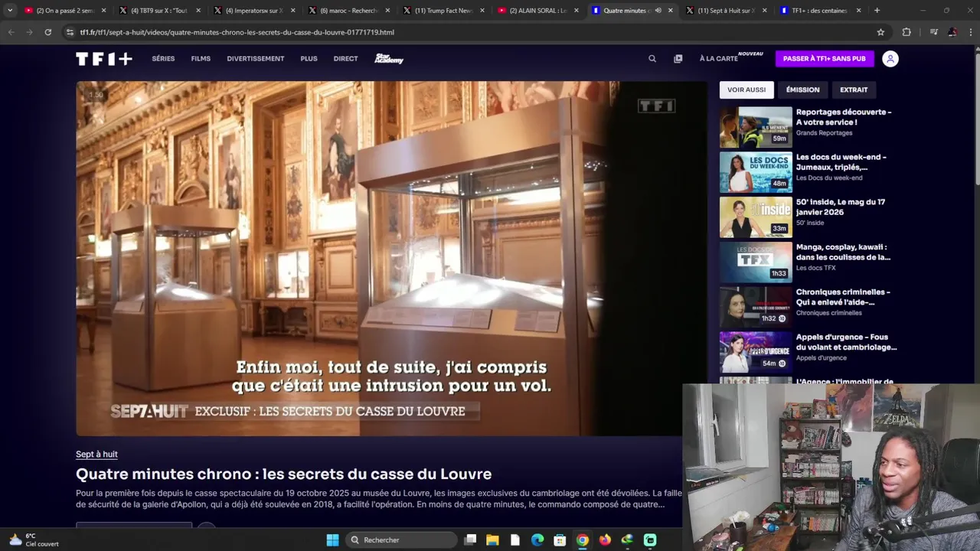Open the Chrome profile avatar in the toolbar
The height and width of the screenshot is (551, 980).
click(952, 32)
